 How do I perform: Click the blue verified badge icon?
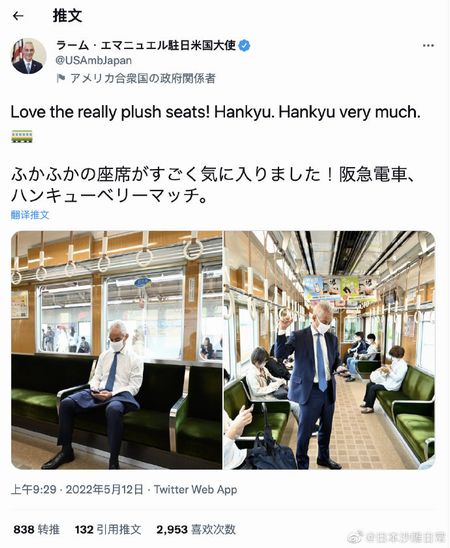tap(244, 45)
